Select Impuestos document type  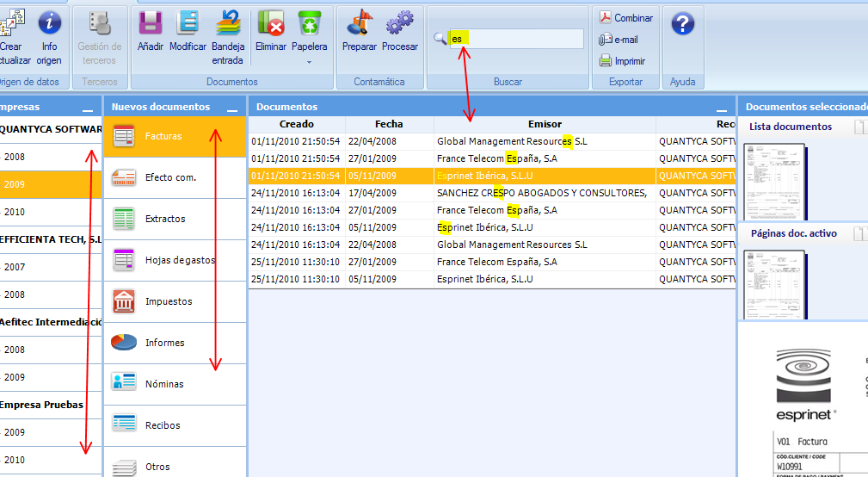tap(175, 301)
